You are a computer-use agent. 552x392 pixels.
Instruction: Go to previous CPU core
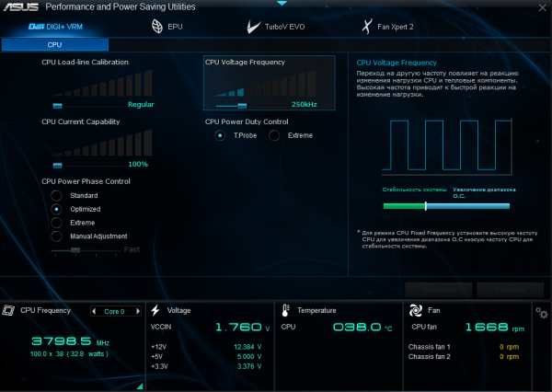pyautogui.click(x=94, y=311)
